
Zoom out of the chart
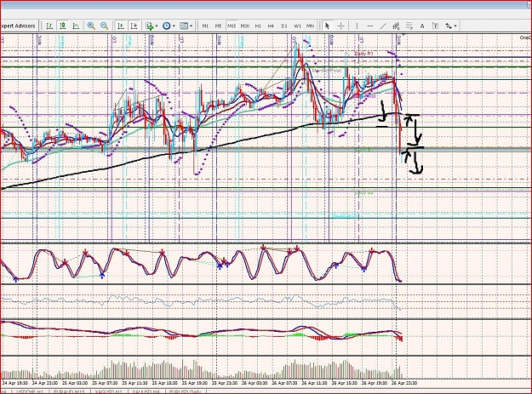point(104,26)
